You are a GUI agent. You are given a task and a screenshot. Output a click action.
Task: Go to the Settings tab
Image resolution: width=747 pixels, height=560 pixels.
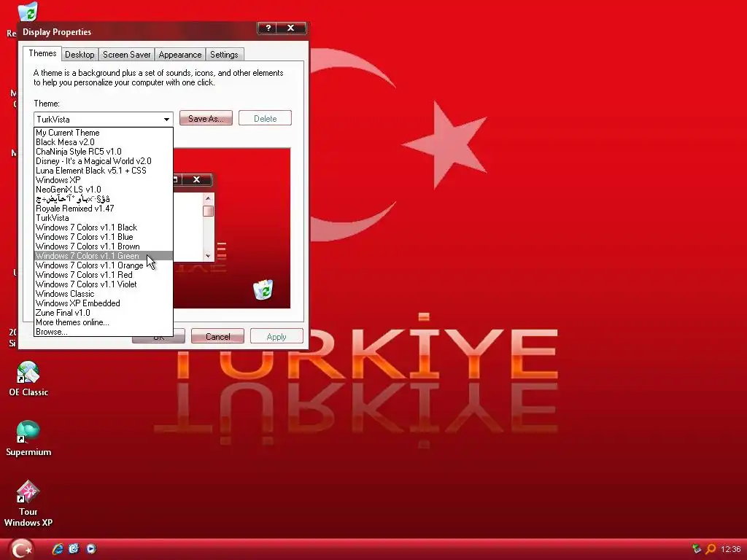(x=224, y=55)
